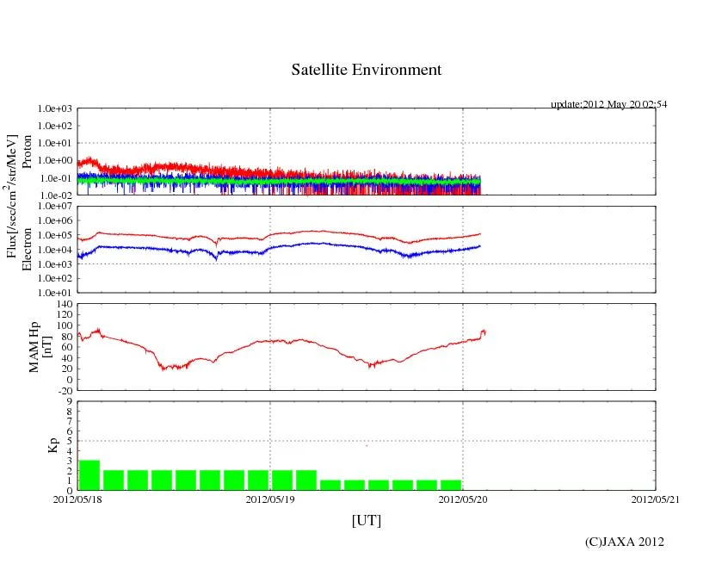Click the 140 tick on MAM Hp axis
The image size is (728, 564).
pos(62,305)
